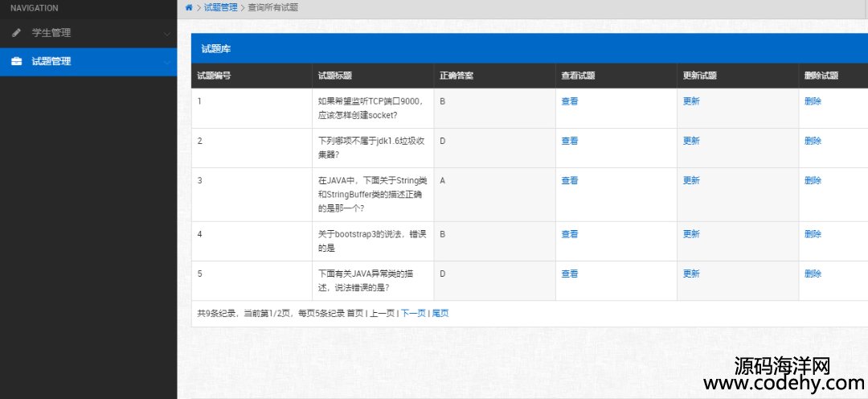868x399 pixels.
Task: Click the 试题管理 breadcrumb link
Action: tap(220, 8)
